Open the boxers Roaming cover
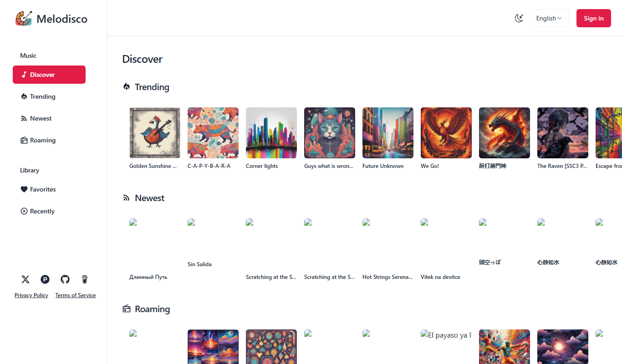The height and width of the screenshot is (364, 622). point(505,347)
